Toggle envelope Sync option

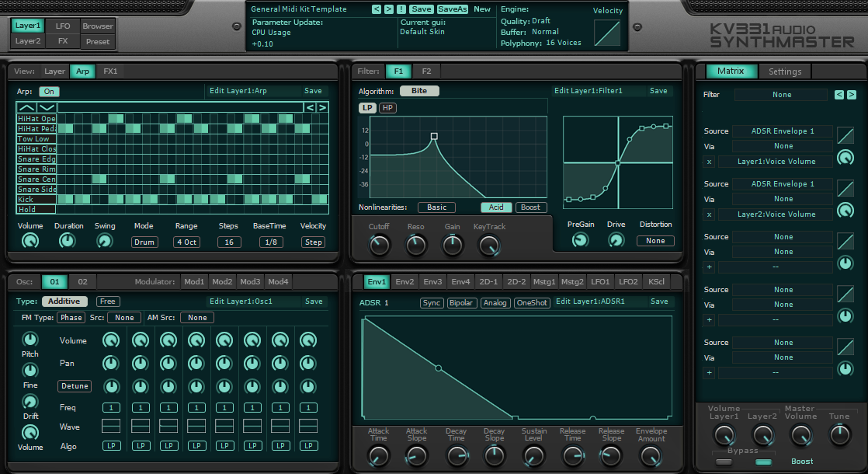[431, 303]
